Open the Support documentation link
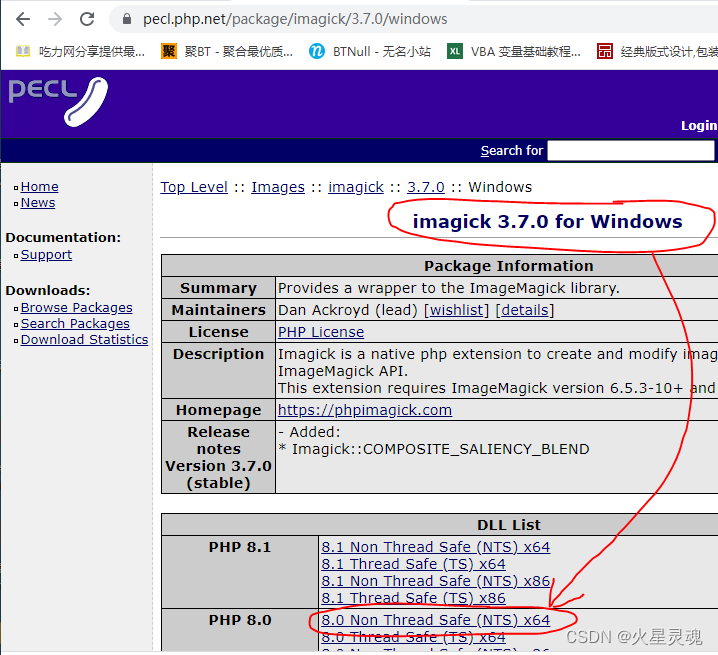718x655 pixels. coord(46,255)
